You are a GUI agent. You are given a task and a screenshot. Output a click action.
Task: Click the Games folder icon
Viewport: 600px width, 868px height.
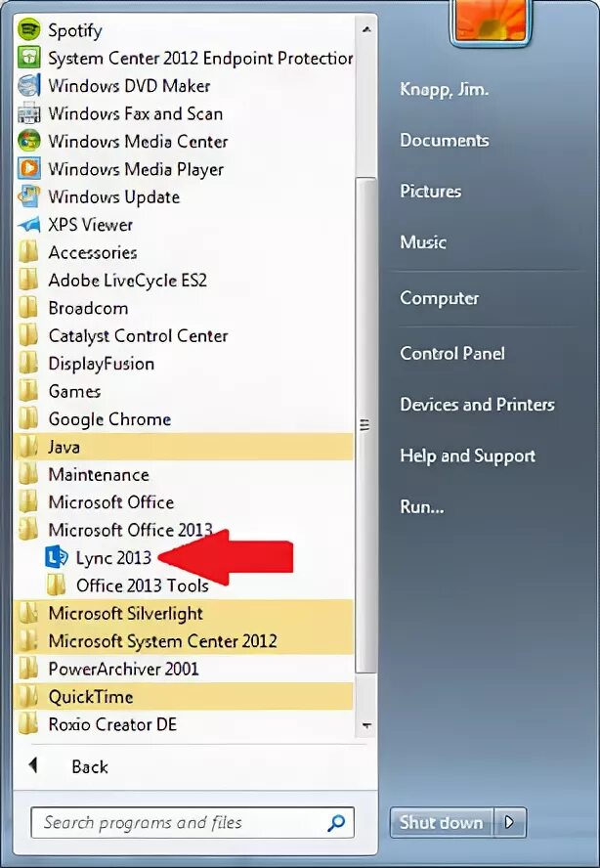tap(28, 391)
